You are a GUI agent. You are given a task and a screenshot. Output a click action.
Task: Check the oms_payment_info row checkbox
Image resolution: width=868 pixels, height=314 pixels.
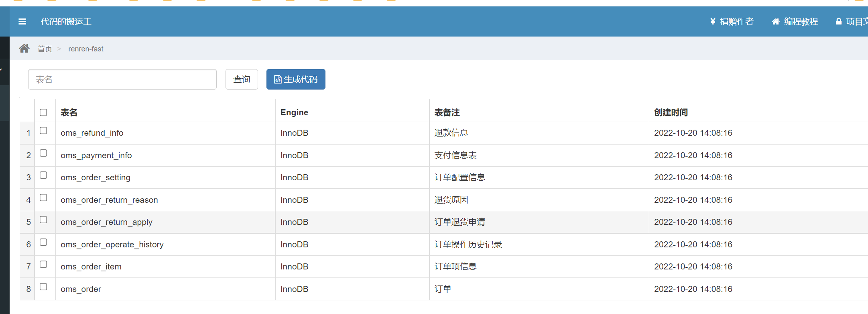[x=43, y=153]
